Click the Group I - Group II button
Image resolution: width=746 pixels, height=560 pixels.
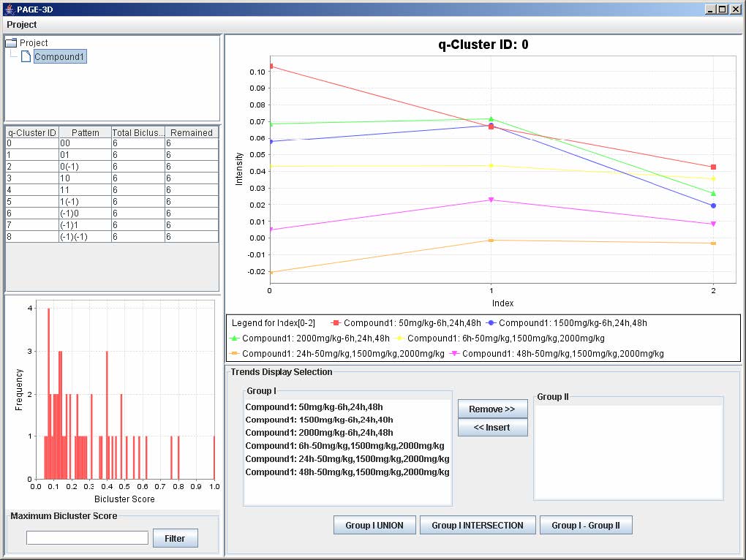click(x=586, y=525)
